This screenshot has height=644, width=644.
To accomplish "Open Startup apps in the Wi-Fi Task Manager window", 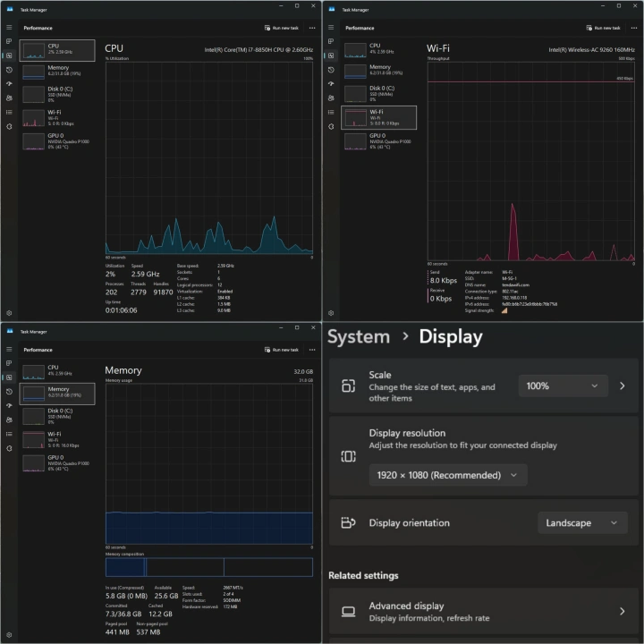I will [330, 83].
